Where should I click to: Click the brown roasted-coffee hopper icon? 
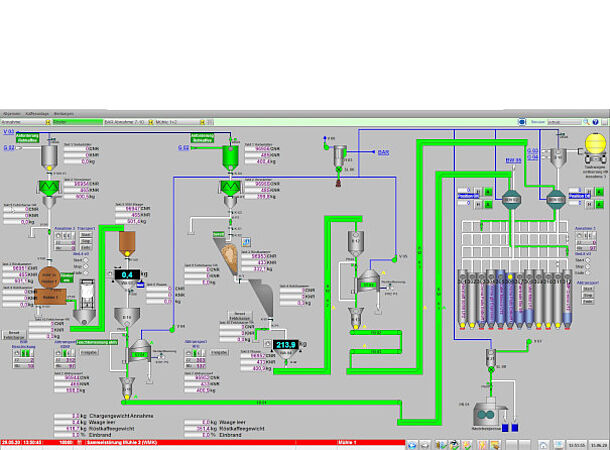click(x=127, y=242)
